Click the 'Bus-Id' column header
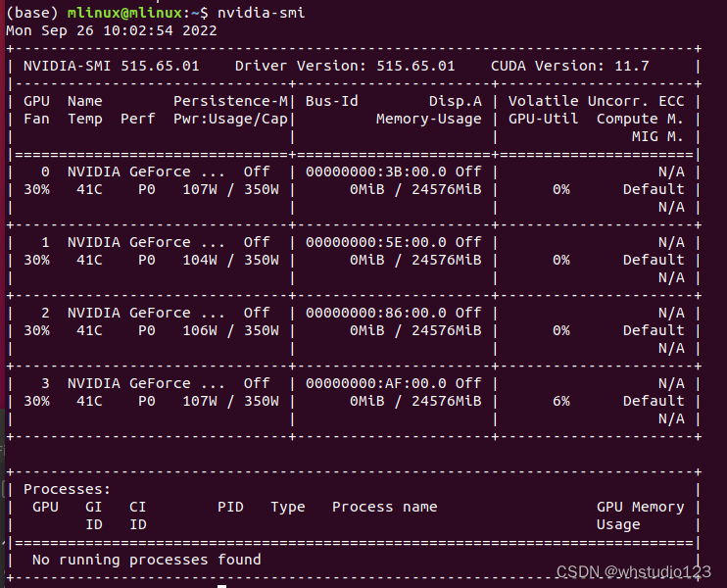Screen dimensions: 727x588 click(x=332, y=101)
